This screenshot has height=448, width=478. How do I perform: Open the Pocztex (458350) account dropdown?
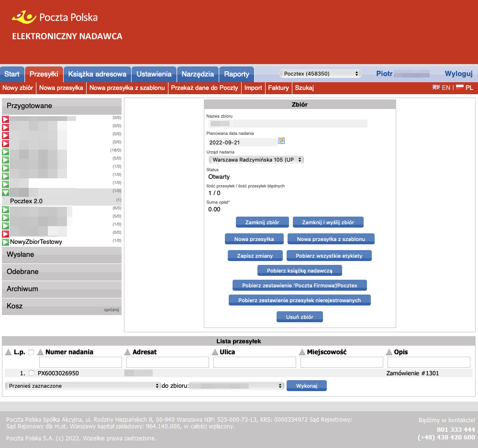point(321,74)
